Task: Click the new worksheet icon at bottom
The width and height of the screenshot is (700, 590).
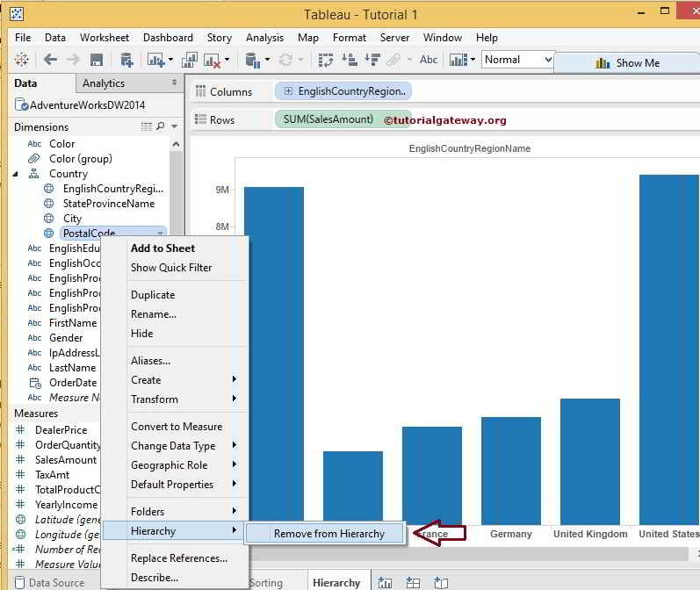Action: click(x=386, y=583)
